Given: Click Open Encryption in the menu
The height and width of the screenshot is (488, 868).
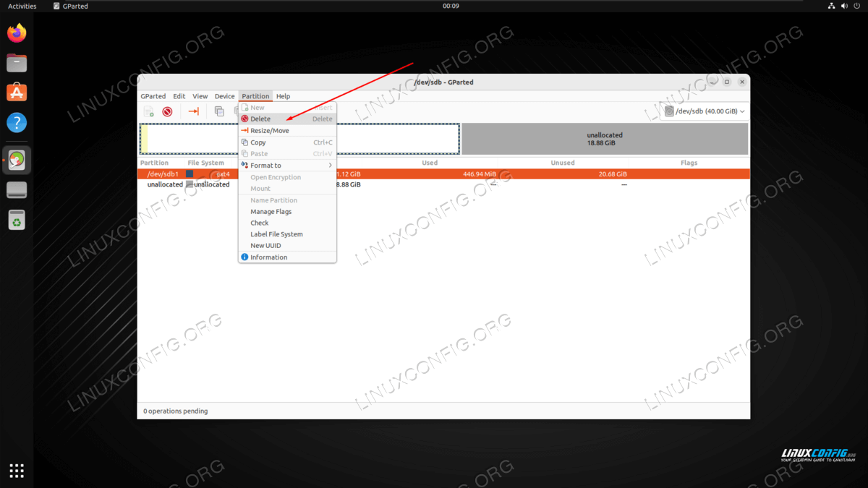Looking at the screenshot, I should point(287,177).
